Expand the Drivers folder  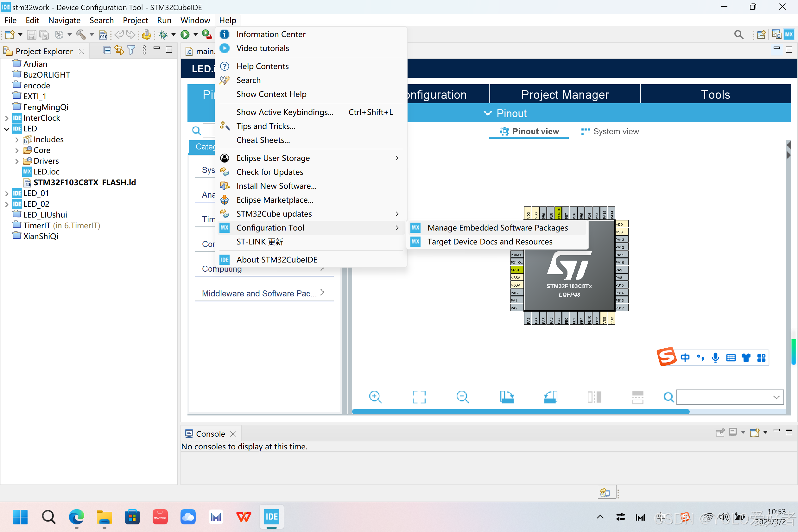click(x=16, y=161)
